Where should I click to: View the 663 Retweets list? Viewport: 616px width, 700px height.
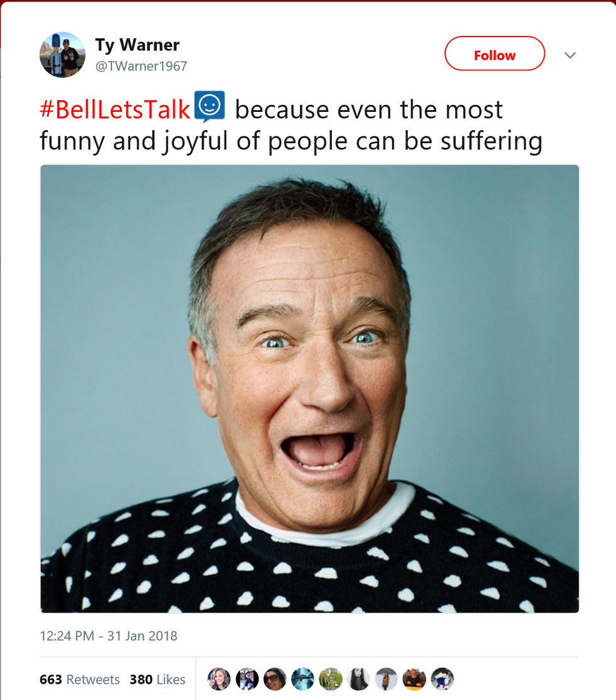[79, 679]
